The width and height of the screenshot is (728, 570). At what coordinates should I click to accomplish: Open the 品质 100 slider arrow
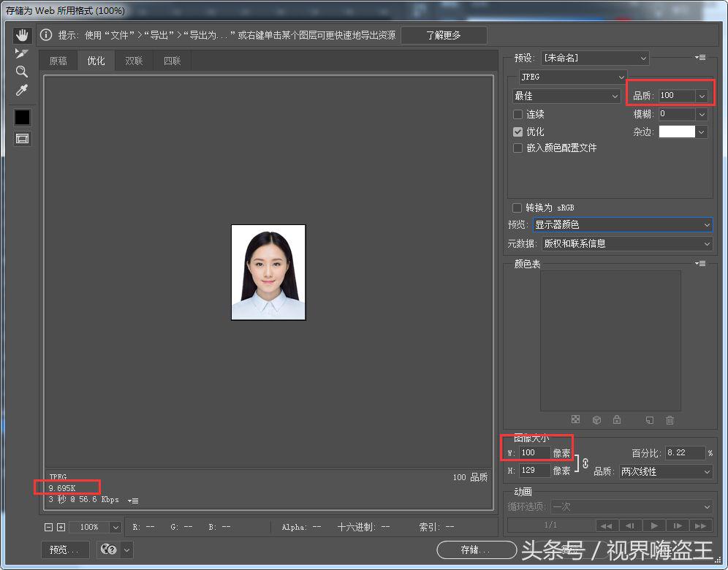(x=702, y=96)
